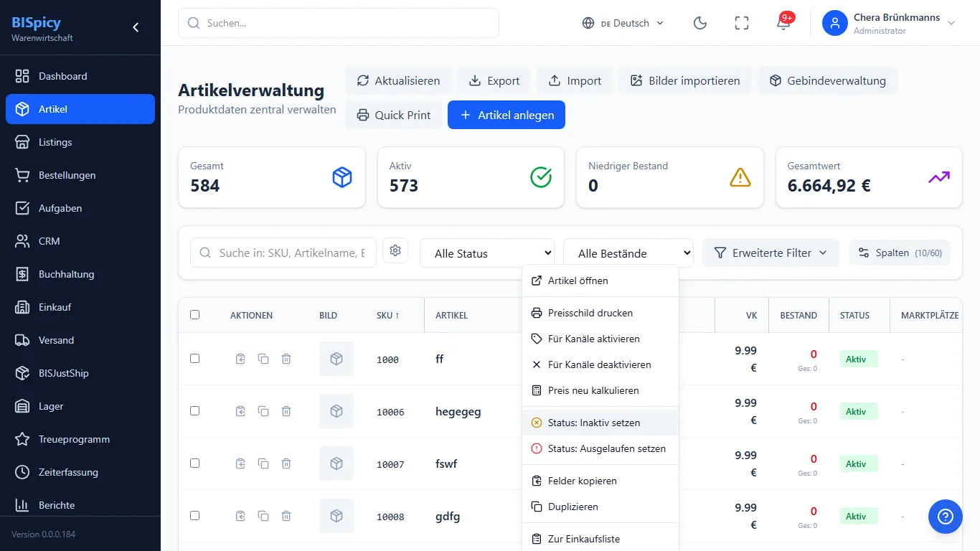Copy fields of article 10007 via the clipboard icon

coord(240,463)
